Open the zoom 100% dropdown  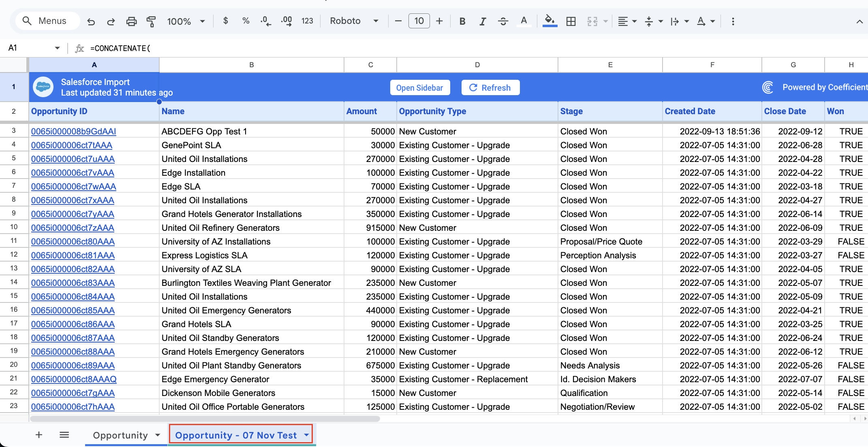[186, 21]
